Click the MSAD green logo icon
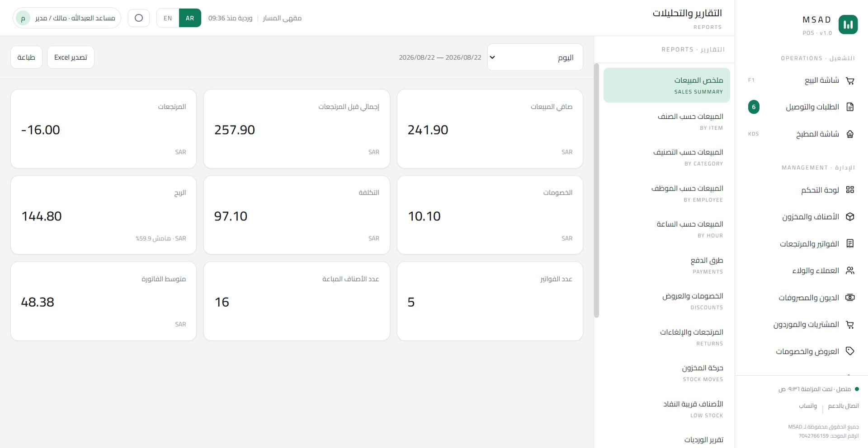Image resolution: width=868 pixels, height=448 pixels. pyautogui.click(x=848, y=24)
